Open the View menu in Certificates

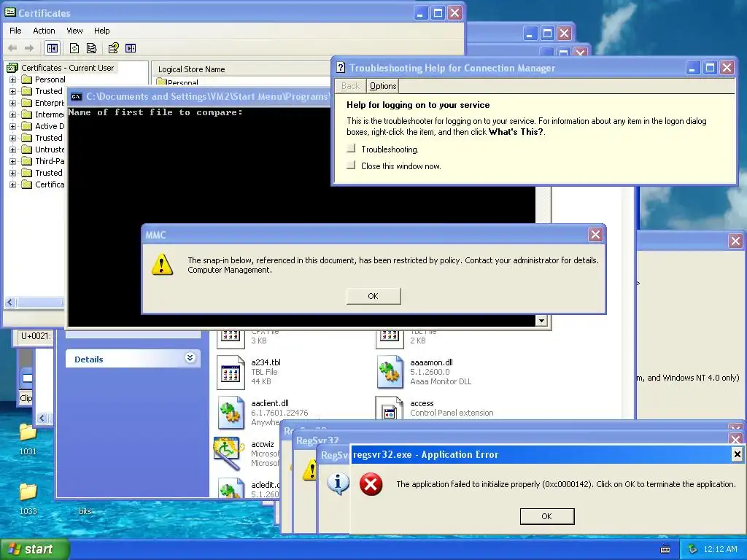[x=74, y=31]
